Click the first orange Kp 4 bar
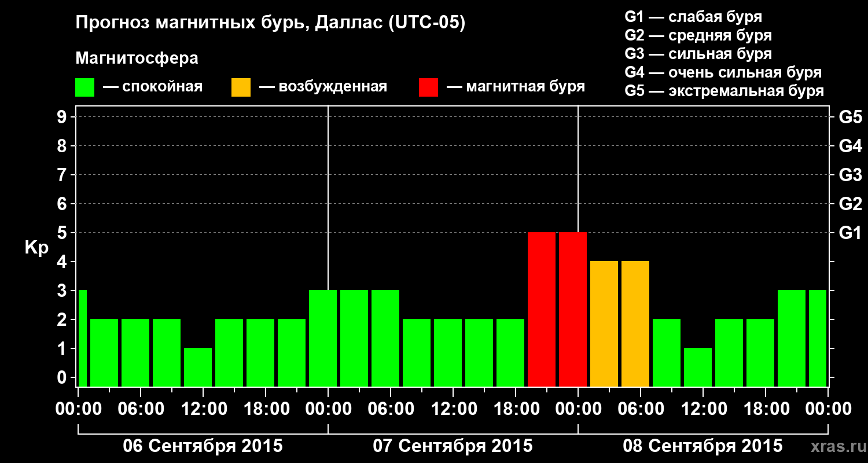 [x=604, y=324]
